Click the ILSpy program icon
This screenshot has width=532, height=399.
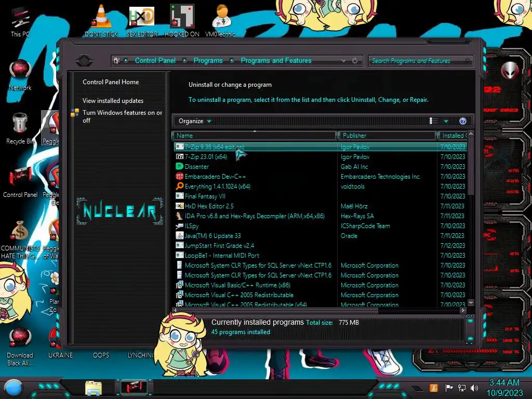point(179,226)
